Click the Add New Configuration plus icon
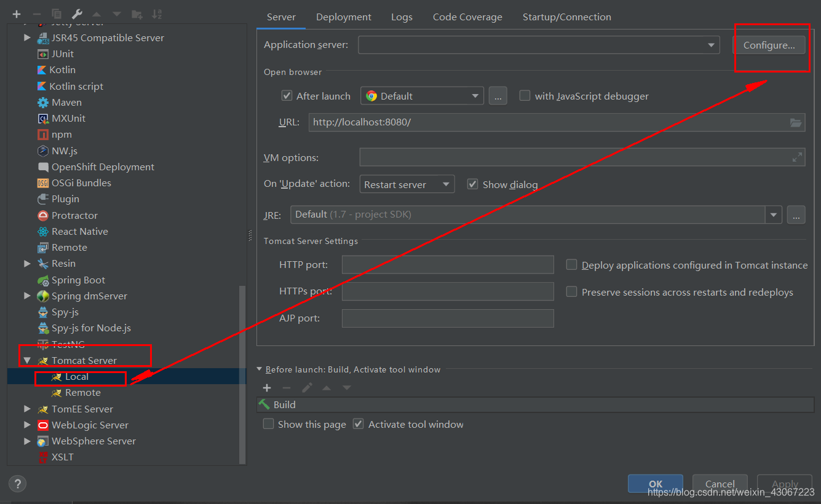The height and width of the screenshot is (504, 821). [x=17, y=14]
